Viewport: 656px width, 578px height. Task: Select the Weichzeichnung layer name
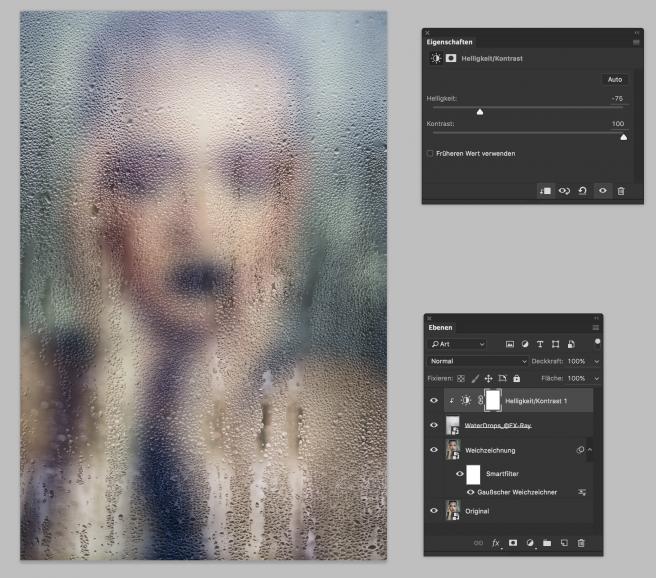490,450
